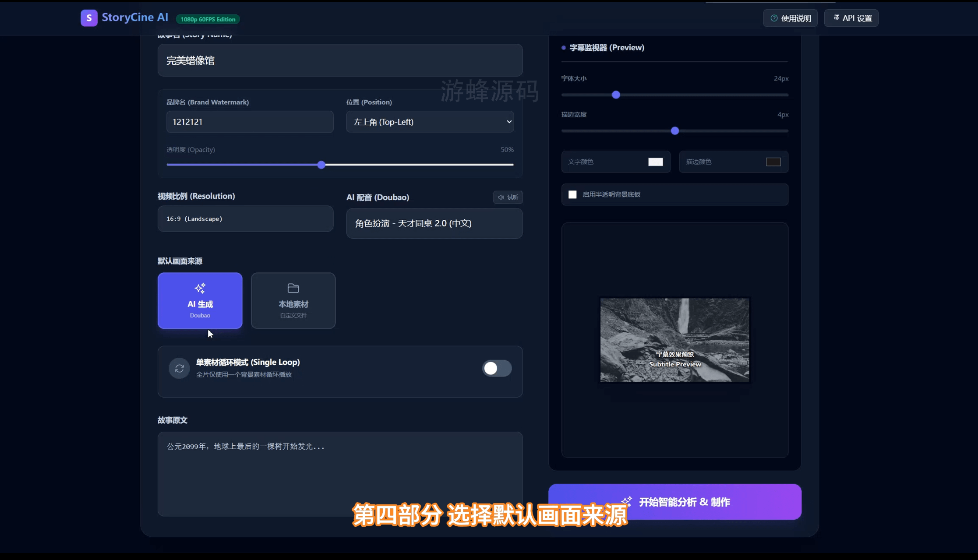
Task: Click the 描边宽度 slider handle
Action: click(x=674, y=130)
